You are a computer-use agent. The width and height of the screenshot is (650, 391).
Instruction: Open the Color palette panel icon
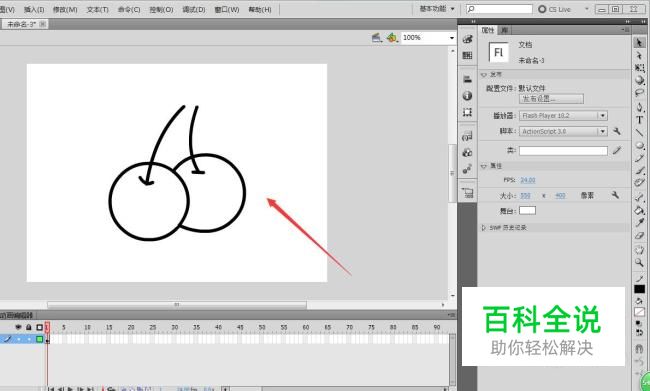pos(467,39)
